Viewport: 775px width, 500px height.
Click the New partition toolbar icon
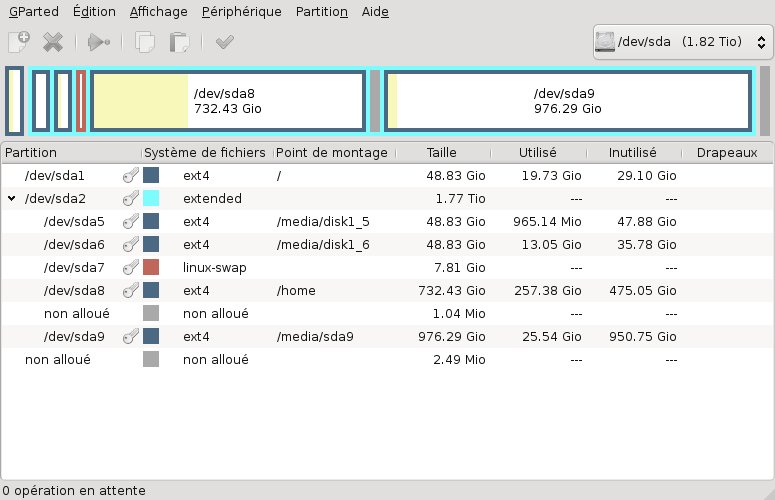[19, 42]
